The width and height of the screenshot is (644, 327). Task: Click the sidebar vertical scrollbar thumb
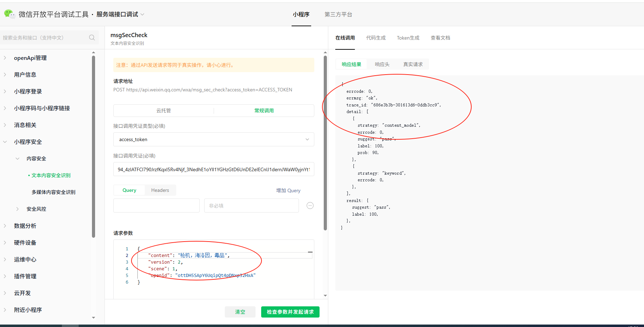pyautogui.click(x=93, y=146)
